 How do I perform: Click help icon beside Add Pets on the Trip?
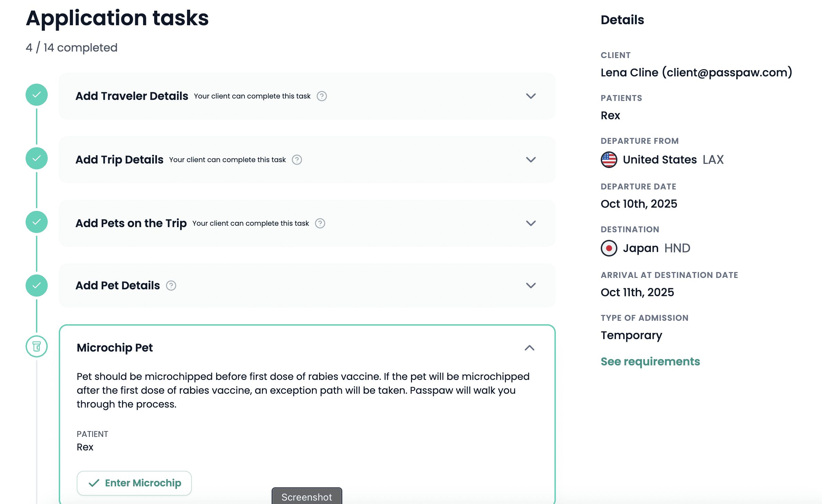click(x=320, y=223)
